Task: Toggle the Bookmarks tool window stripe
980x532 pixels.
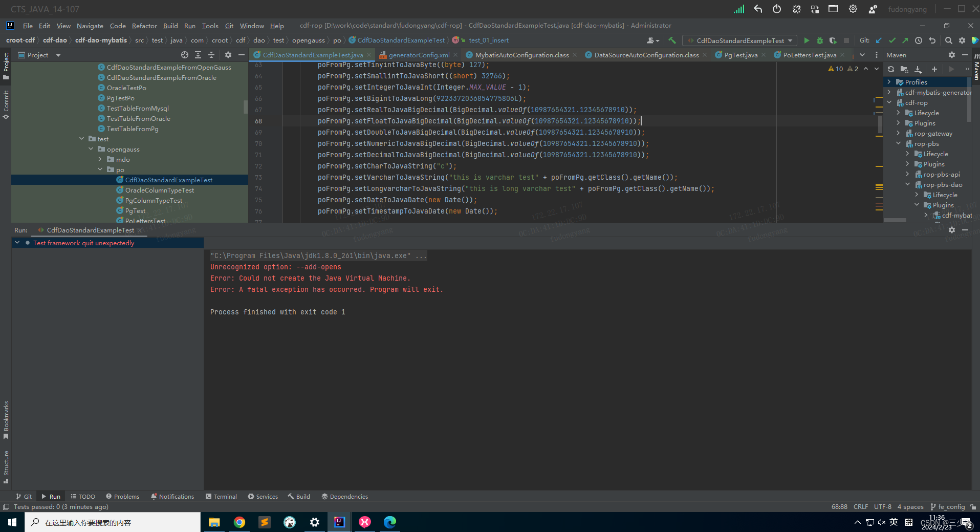Action: [x=6, y=419]
